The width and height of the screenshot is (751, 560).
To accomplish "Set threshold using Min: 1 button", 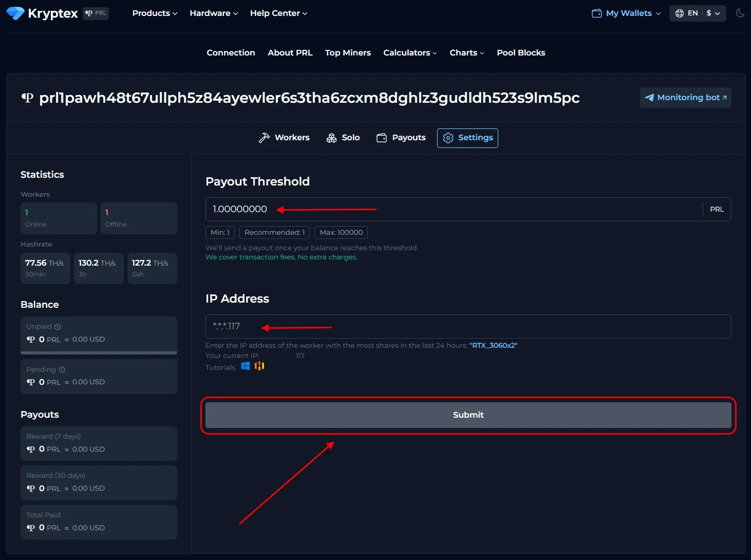I will [220, 232].
